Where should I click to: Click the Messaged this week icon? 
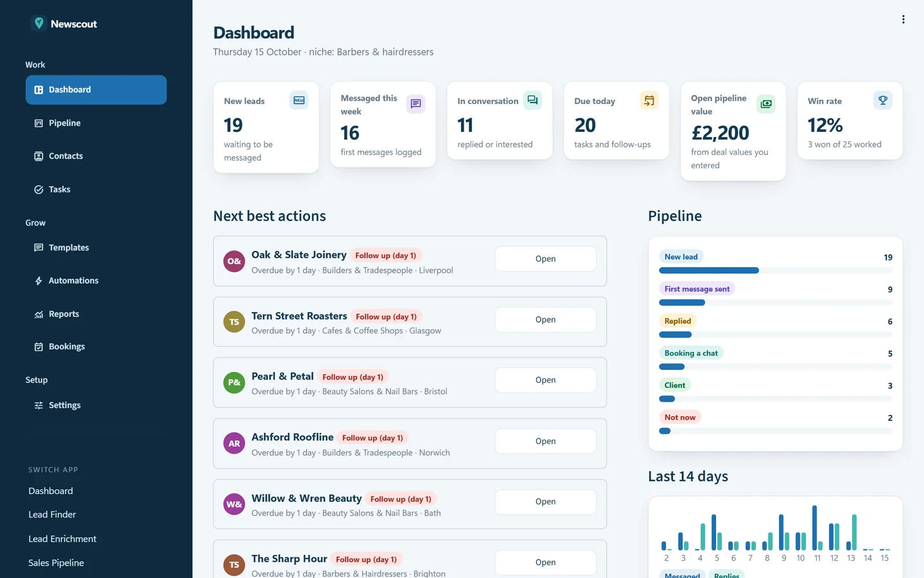click(x=416, y=104)
